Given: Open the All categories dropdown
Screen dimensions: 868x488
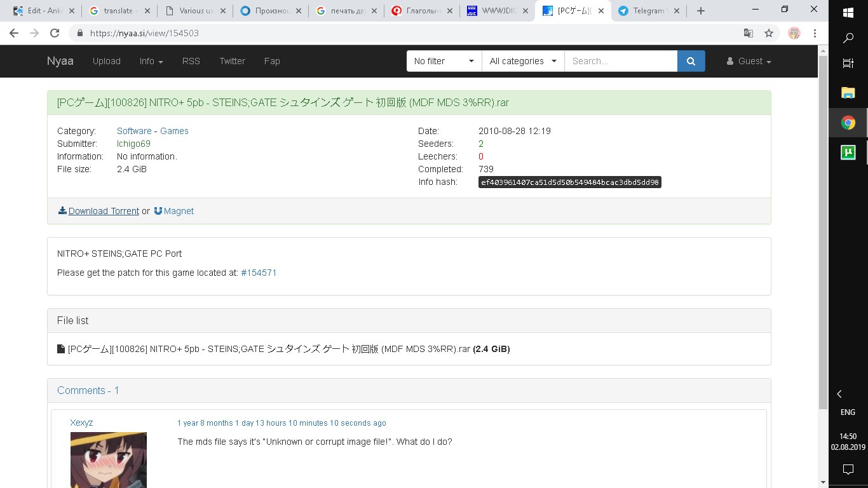Looking at the screenshot, I should click(x=523, y=61).
